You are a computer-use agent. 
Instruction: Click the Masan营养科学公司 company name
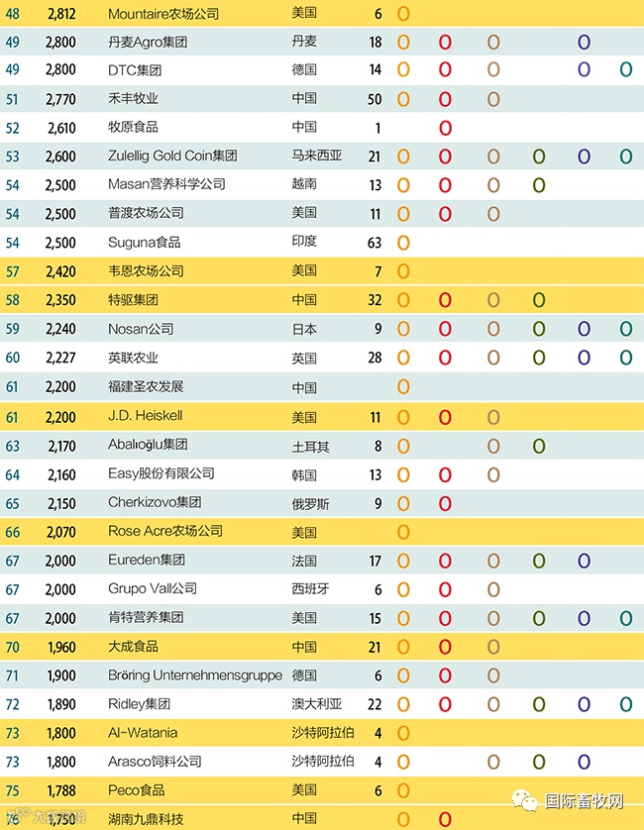coord(166,184)
